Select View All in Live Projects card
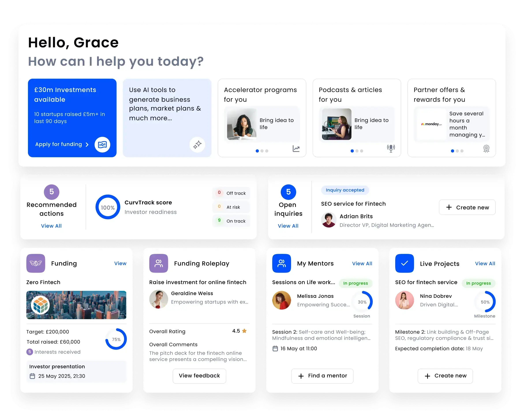The image size is (524, 420). tap(485, 263)
